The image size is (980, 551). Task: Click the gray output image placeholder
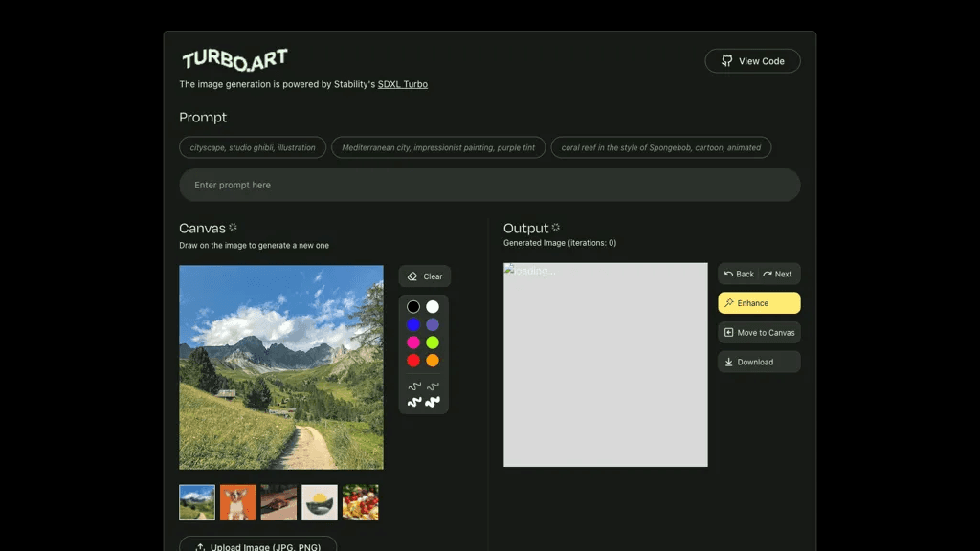point(606,364)
